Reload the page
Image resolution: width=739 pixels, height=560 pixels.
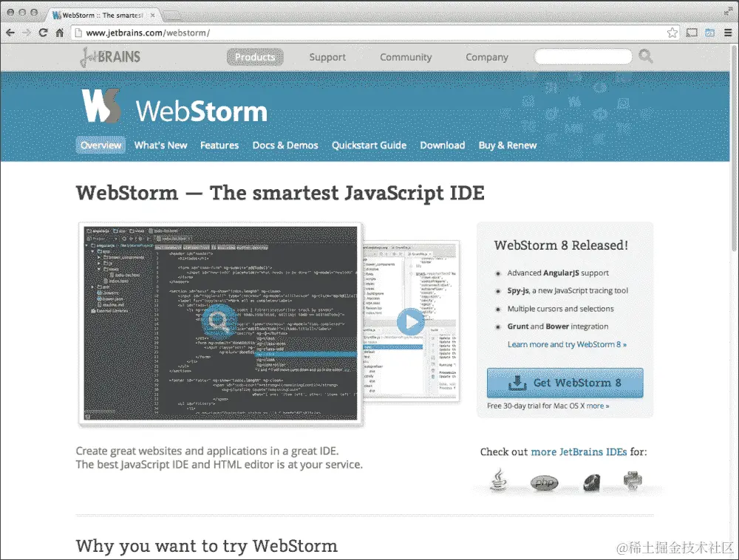[x=43, y=33]
